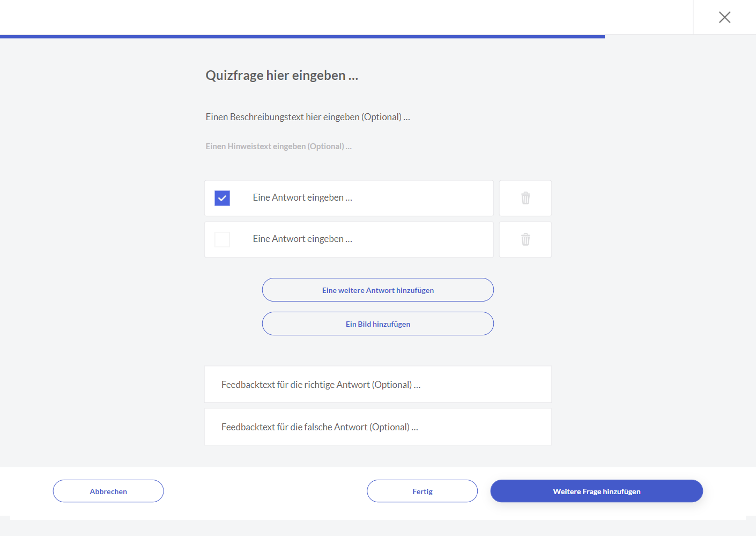Select the falsche Antwort feedback field

(x=377, y=427)
